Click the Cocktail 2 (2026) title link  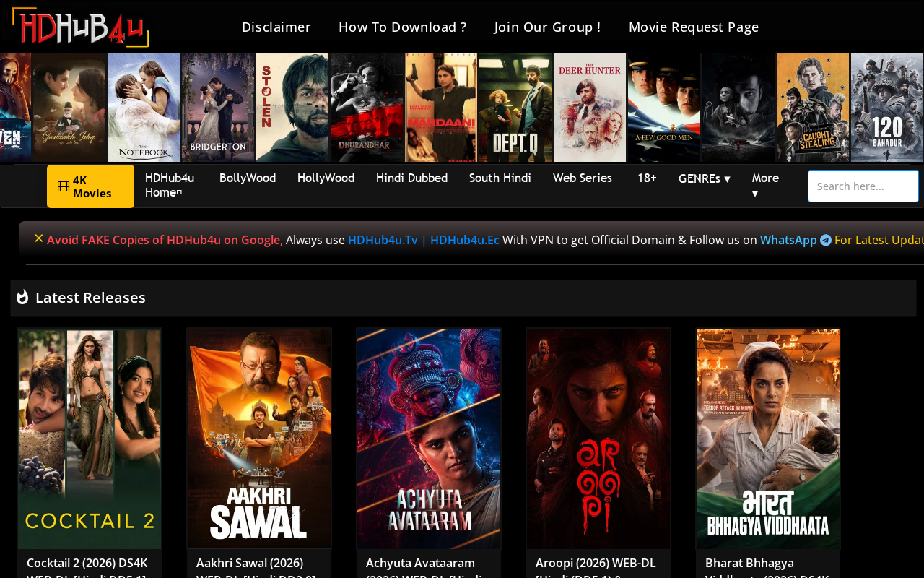pyautogui.click(x=87, y=566)
